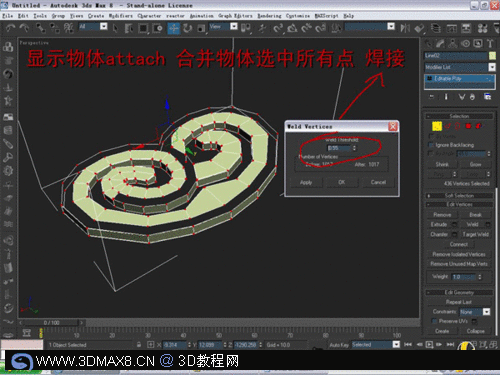Expand the Modifier List dropdown
The image size is (500, 375).
tap(492, 67)
